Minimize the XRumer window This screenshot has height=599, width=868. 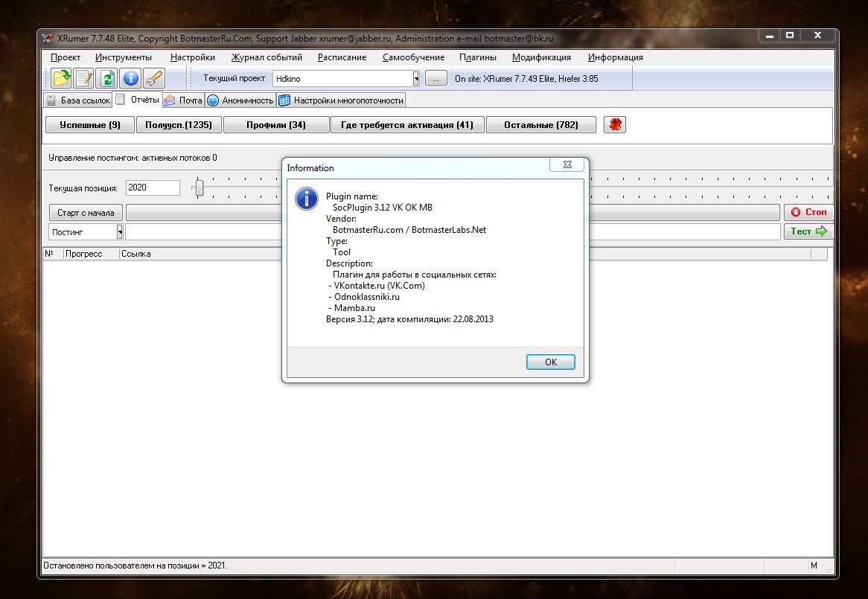[x=770, y=36]
